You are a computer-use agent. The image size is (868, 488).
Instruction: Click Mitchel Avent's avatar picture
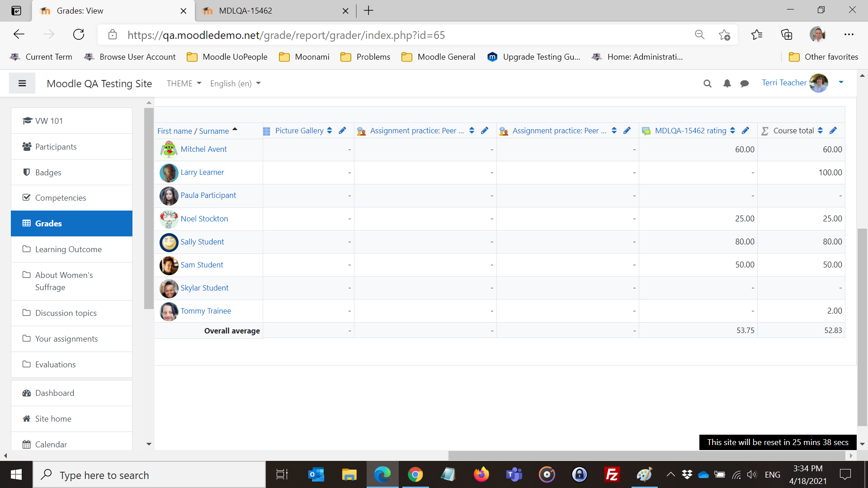pos(169,149)
